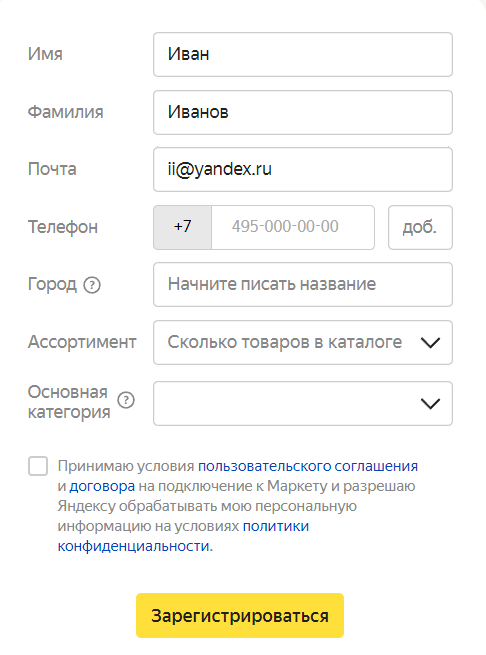
Task: Open the help tooltip for Основная категория
Action: coord(126,400)
